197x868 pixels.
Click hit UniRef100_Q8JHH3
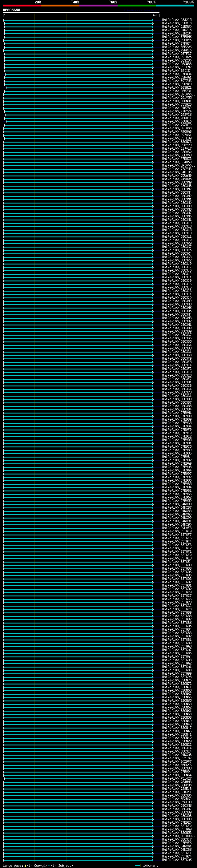(177, 782)
